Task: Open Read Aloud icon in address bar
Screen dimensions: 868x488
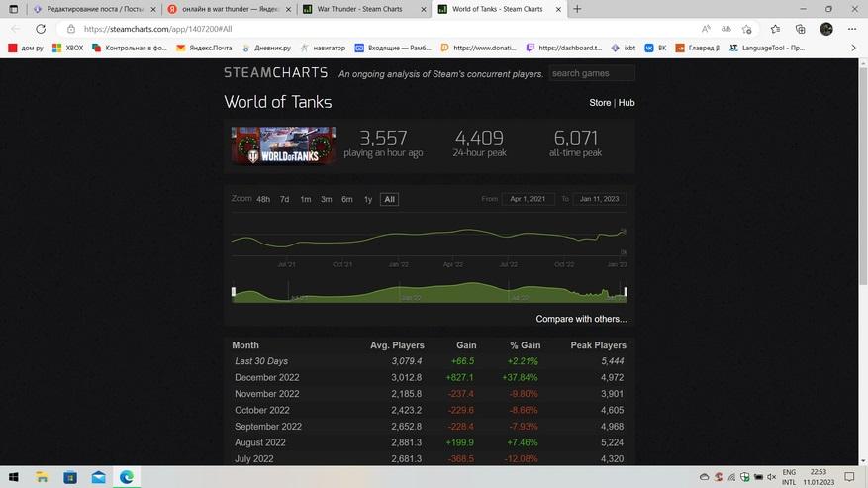Action: [x=706, y=29]
